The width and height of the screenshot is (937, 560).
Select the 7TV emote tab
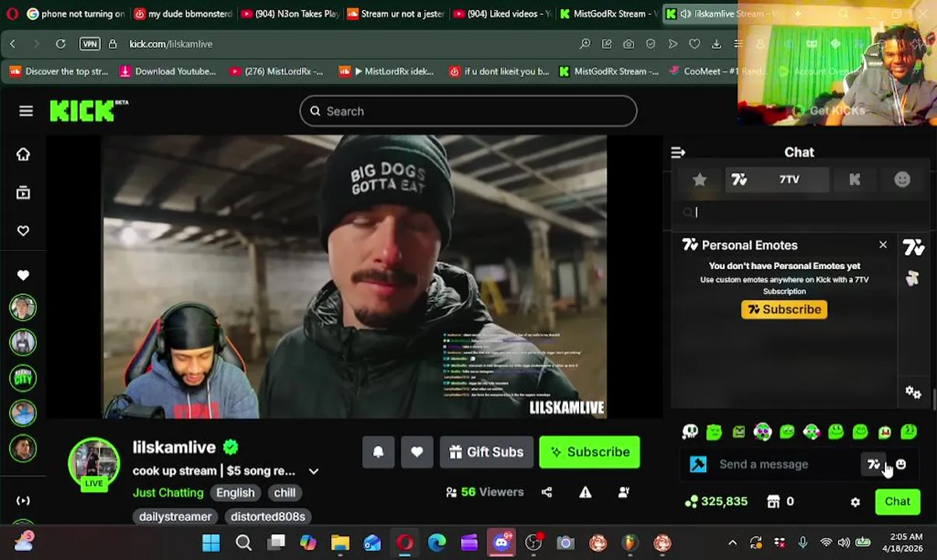777,180
